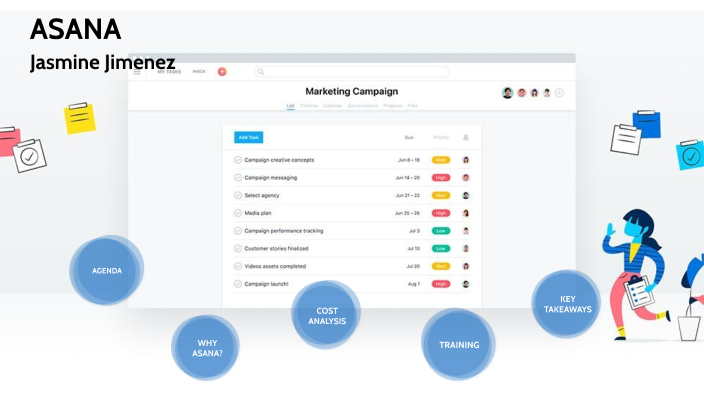Click Med priority badge for Campaign creative concepts
The height and width of the screenshot is (396, 704).
(441, 160)
